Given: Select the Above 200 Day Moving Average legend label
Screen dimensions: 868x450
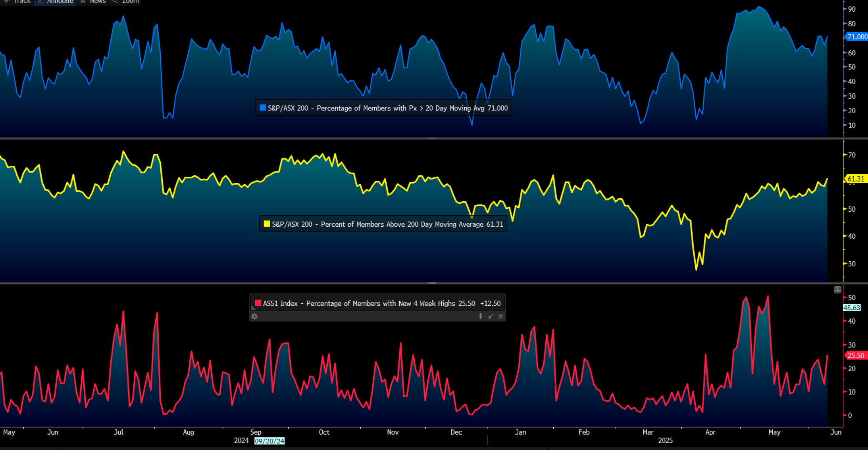Looking at the screenshot, I should point(388,224).
